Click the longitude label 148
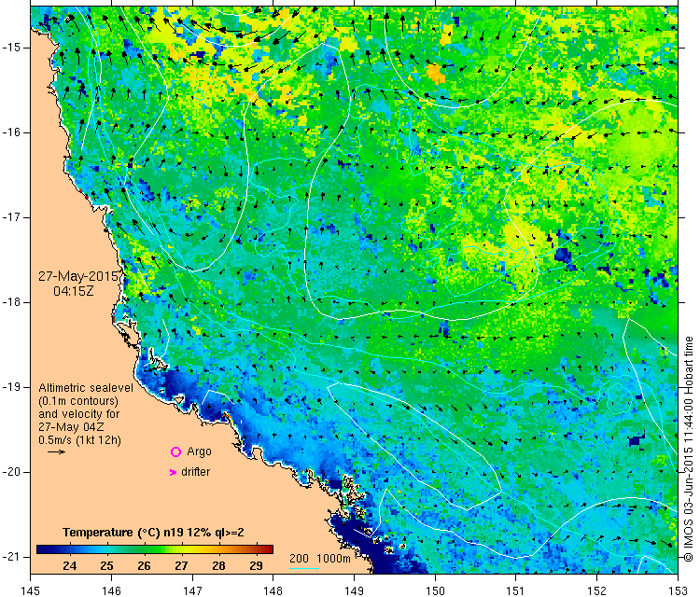 [x=273, y=590]
